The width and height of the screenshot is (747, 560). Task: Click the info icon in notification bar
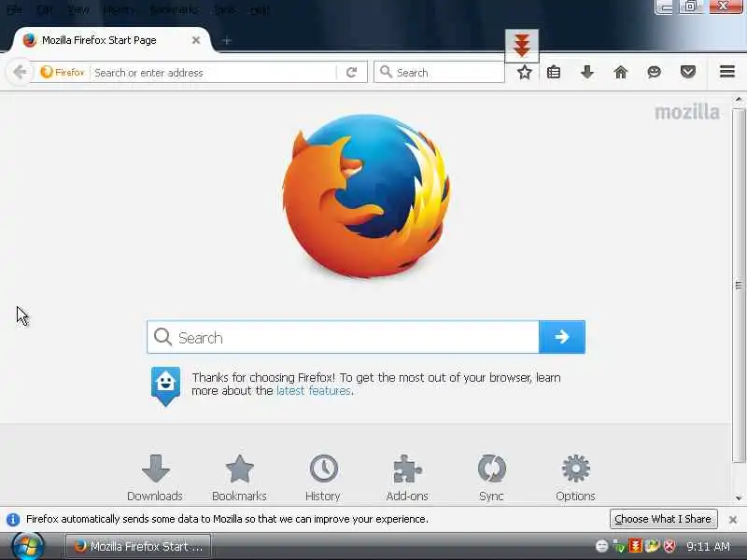13,519
